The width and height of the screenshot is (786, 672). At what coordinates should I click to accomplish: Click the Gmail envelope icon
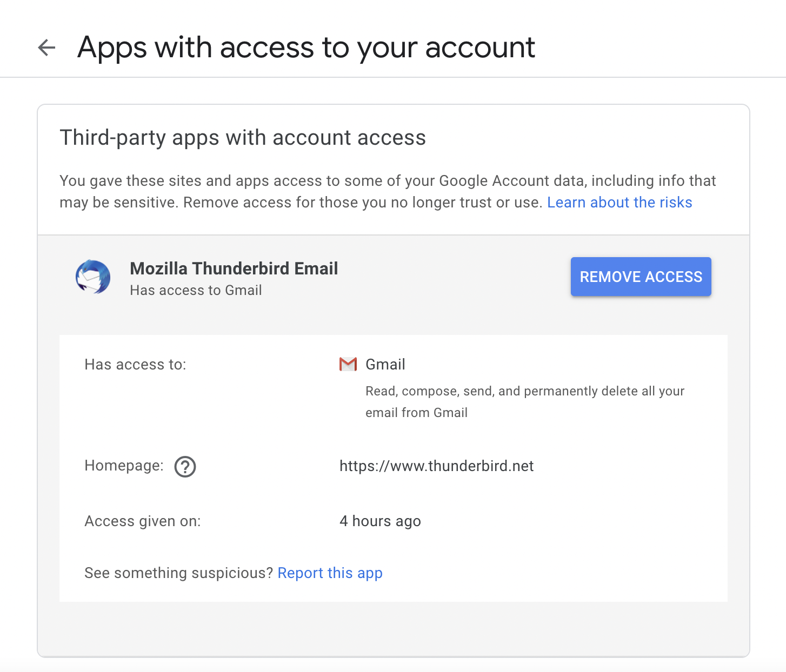pos(348,365)
